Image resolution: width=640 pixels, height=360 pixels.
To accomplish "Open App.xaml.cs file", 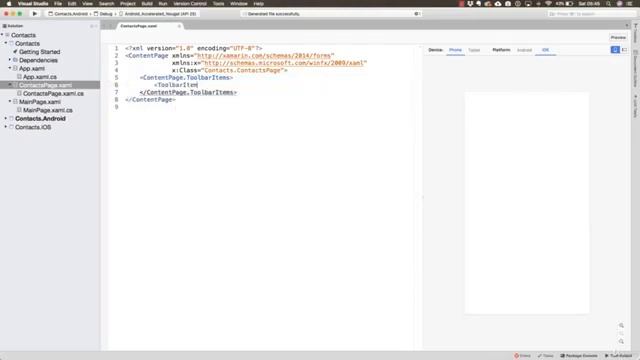I will tap(40, 77).
